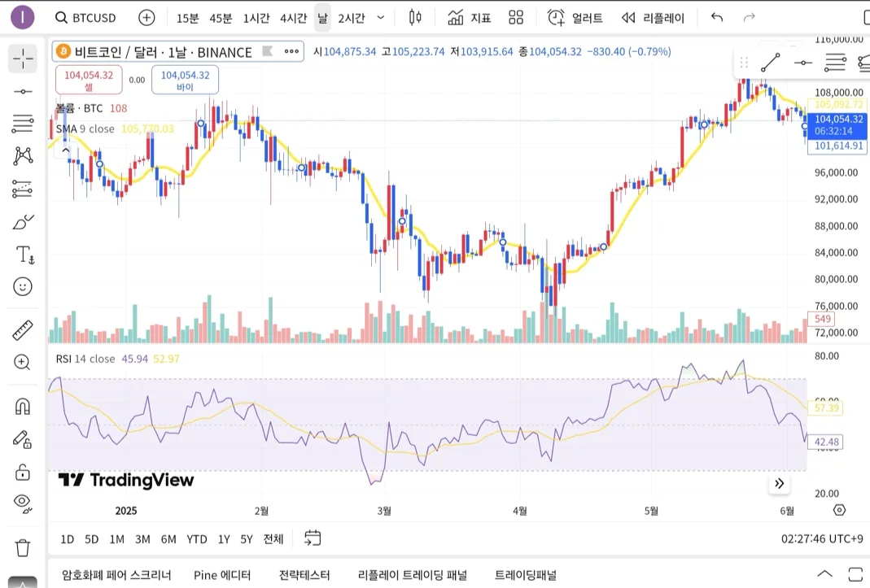This screenshot has height=588, width=870.
Task: Expand the bottom panel with the up chevron
Action: point(824,574)
